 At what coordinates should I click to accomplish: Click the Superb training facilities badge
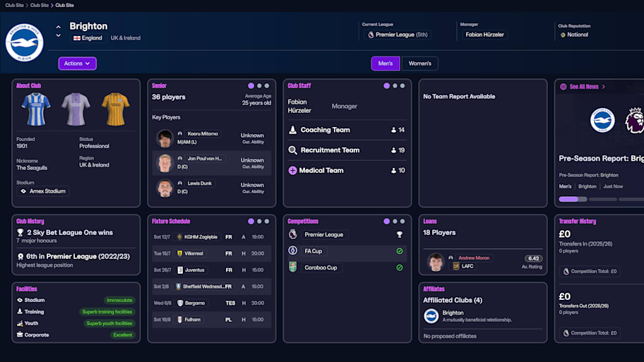(x=107, y=312)
